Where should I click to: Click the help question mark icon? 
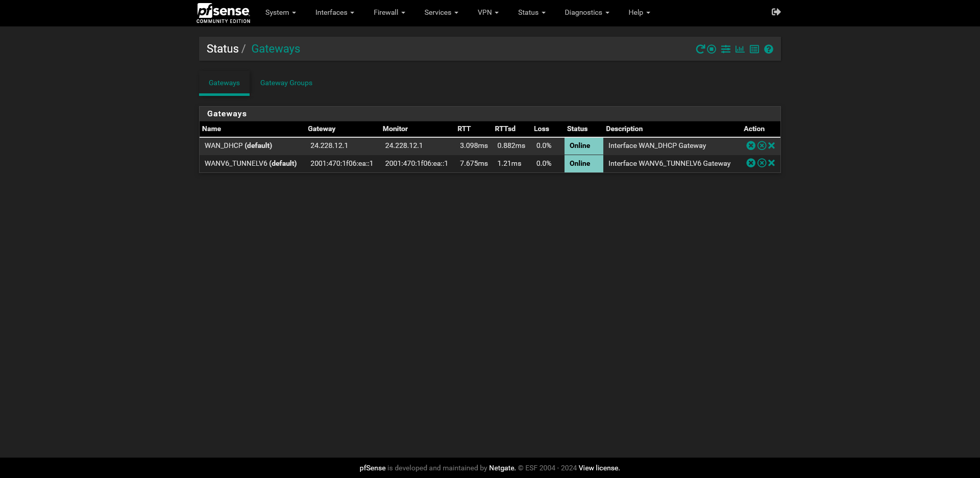point(769,49)
